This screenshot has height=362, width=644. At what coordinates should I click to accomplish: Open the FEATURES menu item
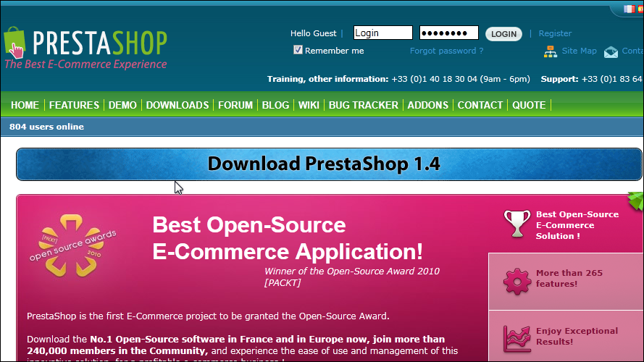[x=74, y=105]
